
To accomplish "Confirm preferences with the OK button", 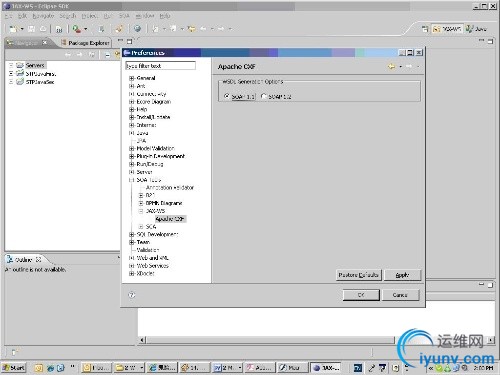I will [361, 295].
